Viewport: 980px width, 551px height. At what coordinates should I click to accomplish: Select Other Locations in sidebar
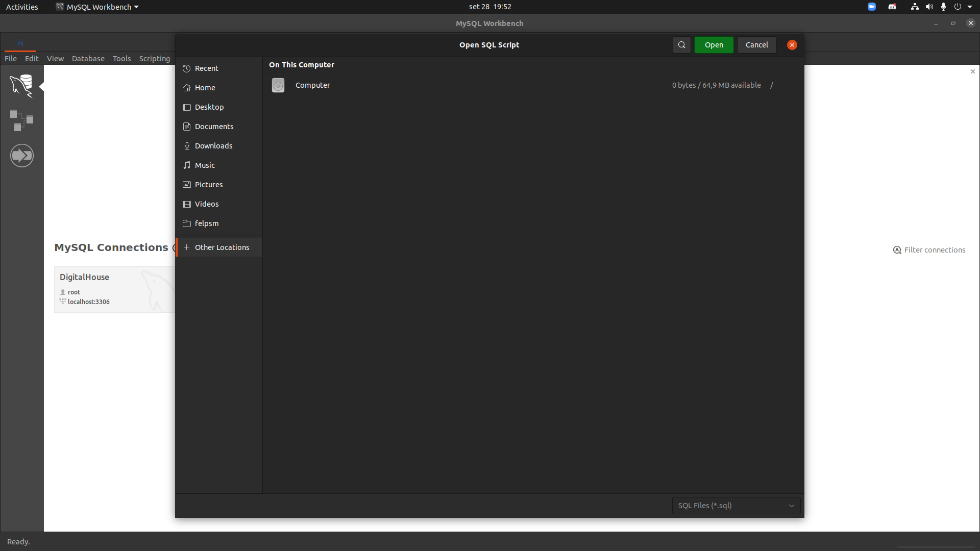pyautogui.click(x=219, y=247)
